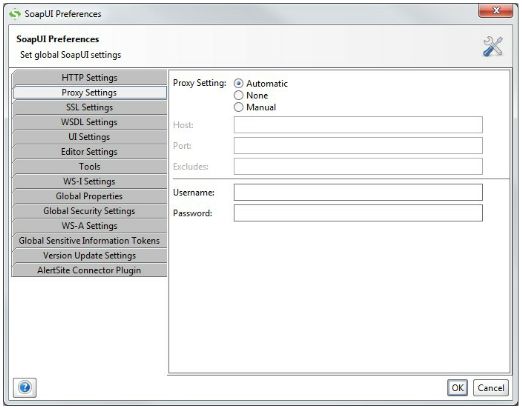522x409 pixels.
Task: Focus the Host input field
Action: click(358, 125)
